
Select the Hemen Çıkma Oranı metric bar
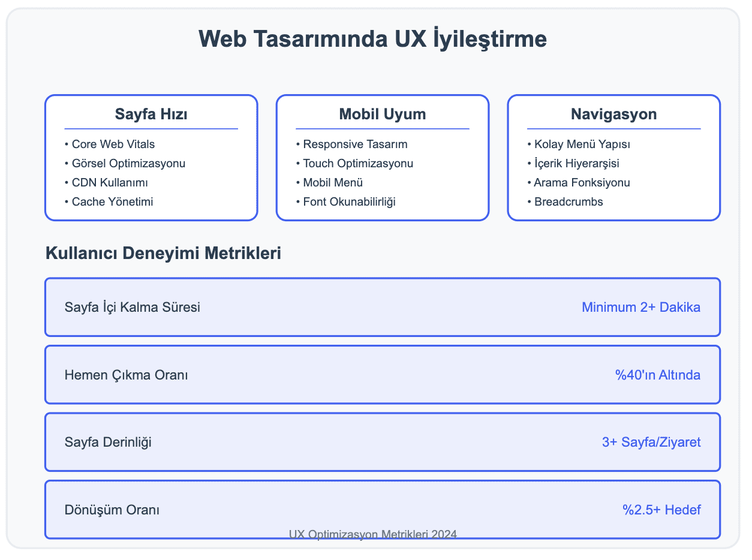382,374
